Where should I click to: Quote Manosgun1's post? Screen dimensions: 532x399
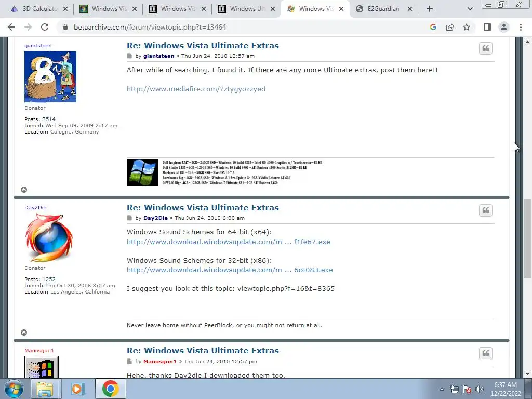click(x=486, y=353)
